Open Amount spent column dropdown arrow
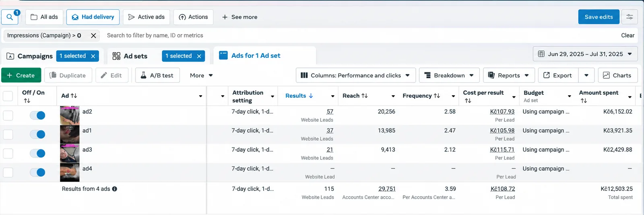 tap(630, 97)
